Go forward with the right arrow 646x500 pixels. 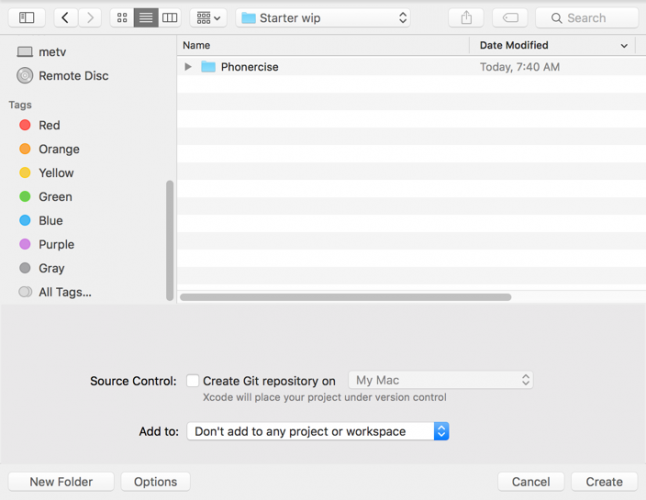click(x=90, y=18)
